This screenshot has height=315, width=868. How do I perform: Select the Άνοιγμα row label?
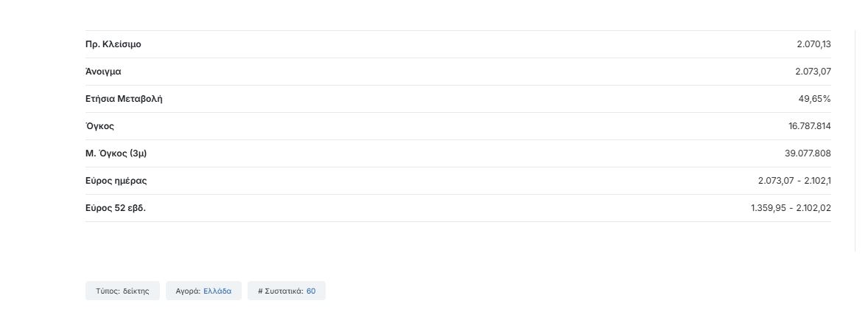point(103,72)
